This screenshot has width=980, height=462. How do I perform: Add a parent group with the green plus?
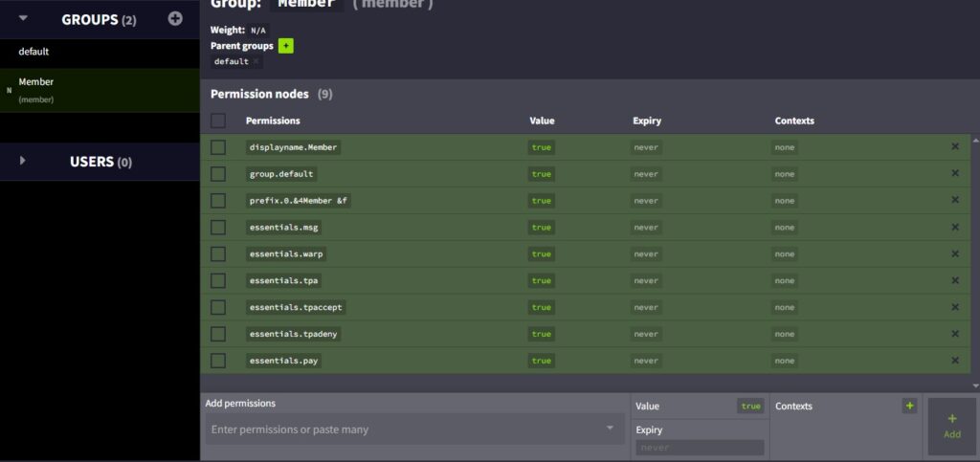[286, 46]
